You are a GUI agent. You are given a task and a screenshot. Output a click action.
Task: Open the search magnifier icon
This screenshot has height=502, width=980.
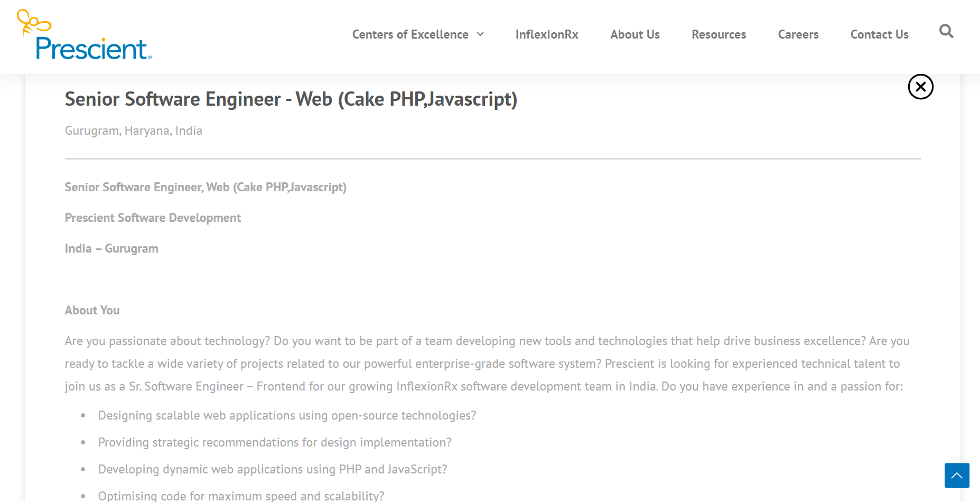click(946, 32)
